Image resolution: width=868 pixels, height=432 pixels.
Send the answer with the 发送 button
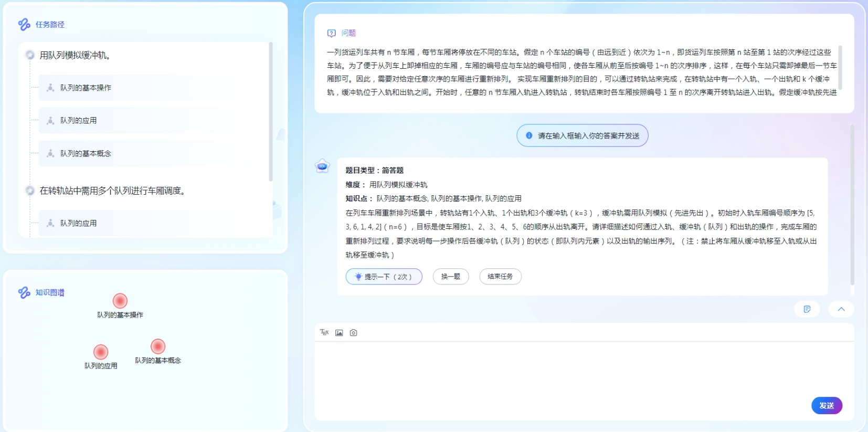pyautogui.click(x=826, y=405)
